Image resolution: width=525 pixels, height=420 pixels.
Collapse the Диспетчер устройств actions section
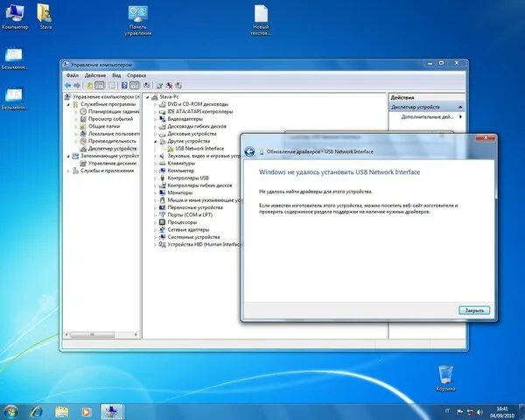(x=460, y=107)
